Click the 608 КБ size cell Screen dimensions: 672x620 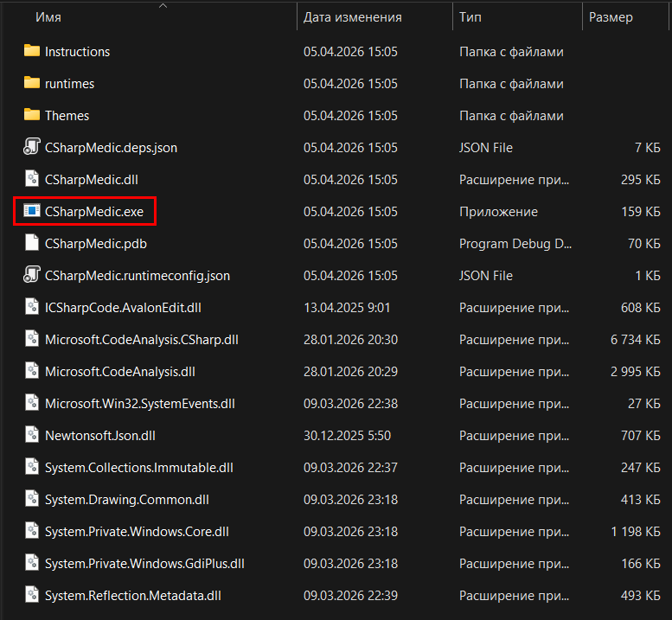pos(641,307)
